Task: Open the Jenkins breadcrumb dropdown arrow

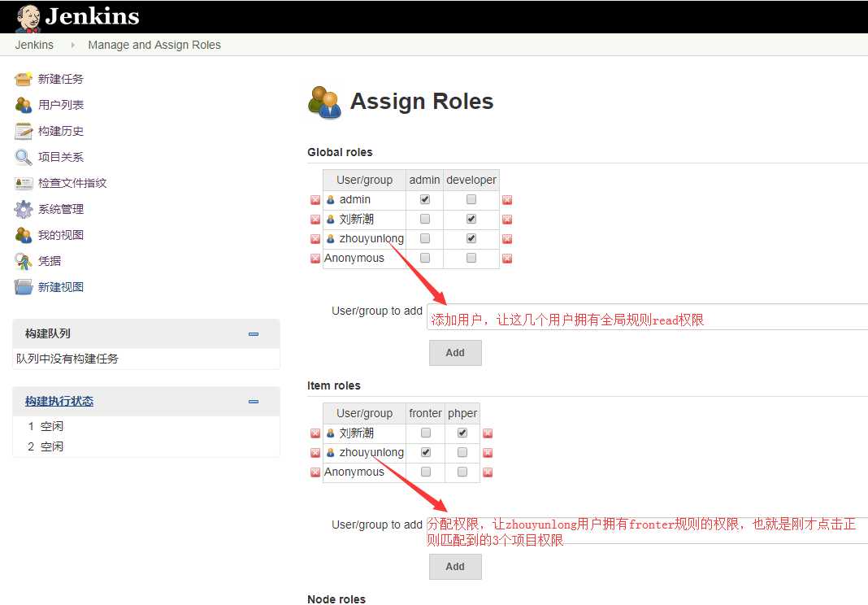Action: point(72,45)
